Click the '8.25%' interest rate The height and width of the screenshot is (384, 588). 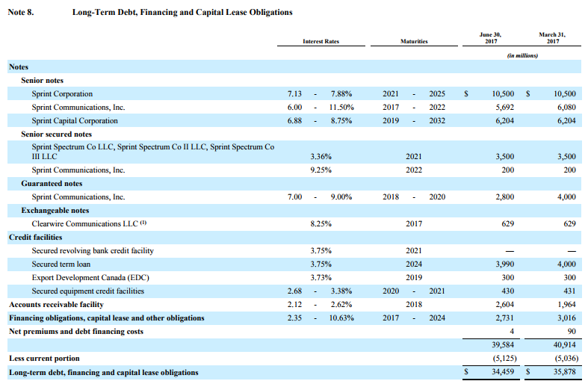[x=321, y=224]
